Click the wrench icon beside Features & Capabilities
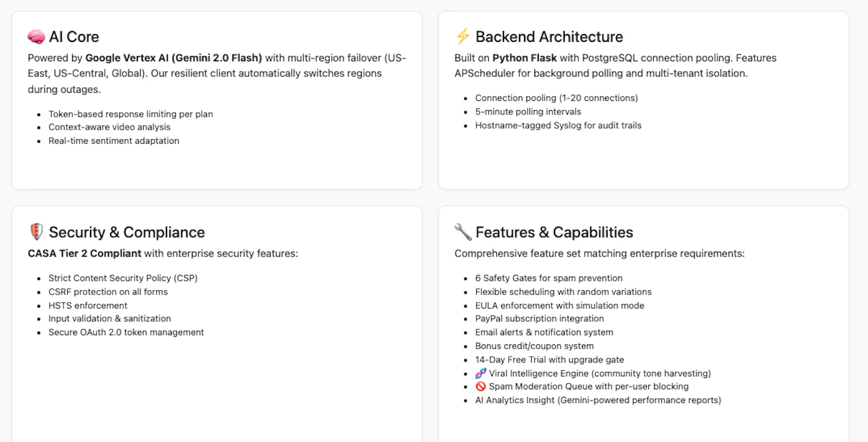 [x=463, y=232]
